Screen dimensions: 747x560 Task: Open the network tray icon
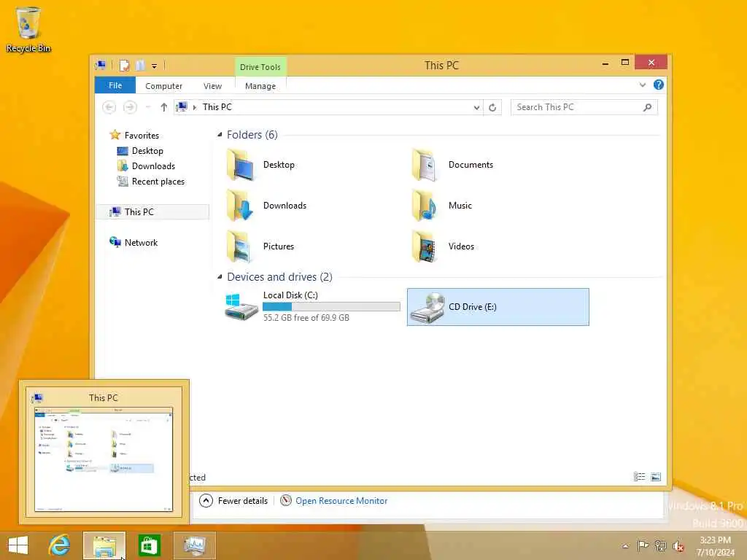(660, 545)
